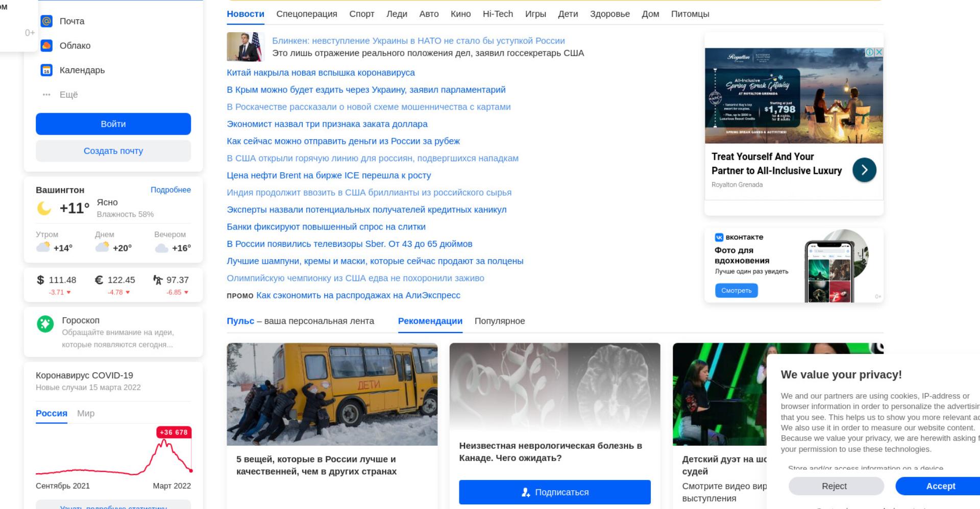The image size is (980, 509).
Task: Open the Неизвестная неврологическая болезнь article title
Action: (x=550, y=452)
